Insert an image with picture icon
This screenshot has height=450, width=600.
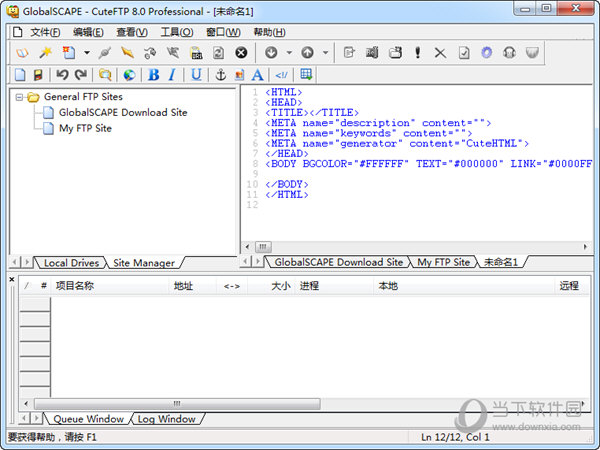coord(240,75)
